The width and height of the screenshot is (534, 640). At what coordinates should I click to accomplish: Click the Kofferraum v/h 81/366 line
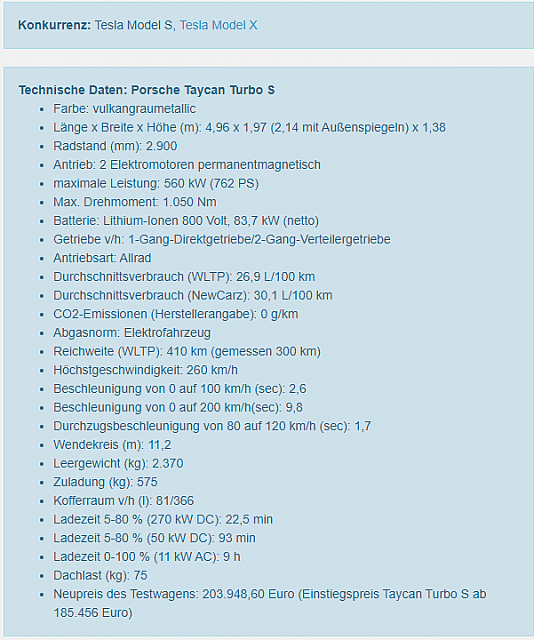[x=124, y=501]
